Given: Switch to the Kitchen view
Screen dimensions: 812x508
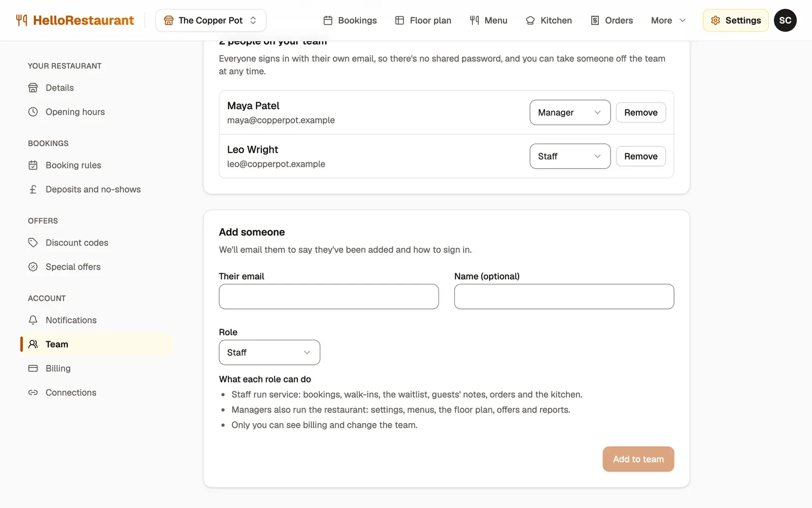Looking at the screenshot, I should click(549, 20).
